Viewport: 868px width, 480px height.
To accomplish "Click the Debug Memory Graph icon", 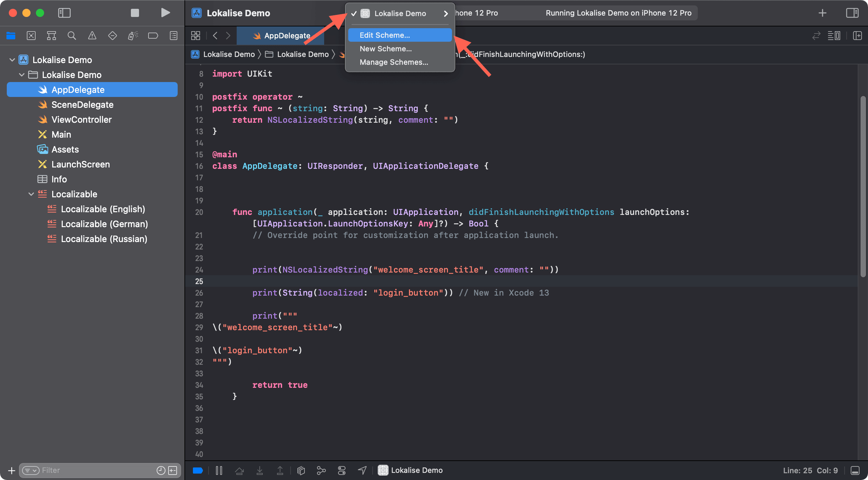I will click(321, 470).
